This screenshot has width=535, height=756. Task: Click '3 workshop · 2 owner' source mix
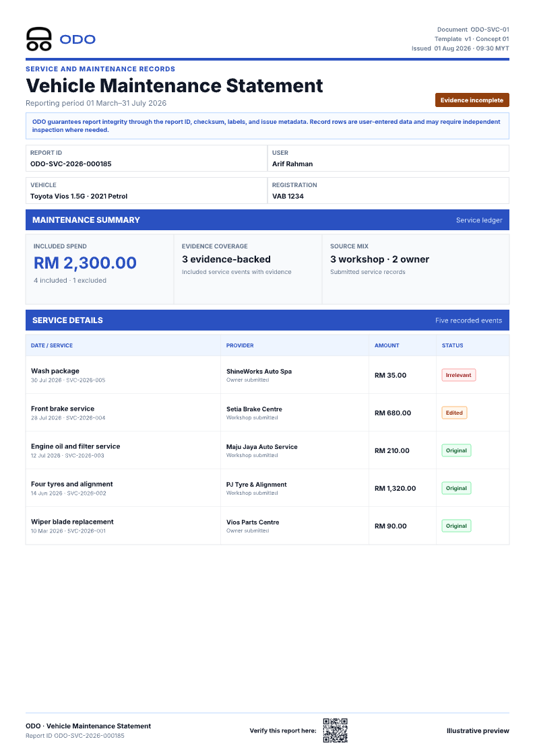[x=379, y=259]
